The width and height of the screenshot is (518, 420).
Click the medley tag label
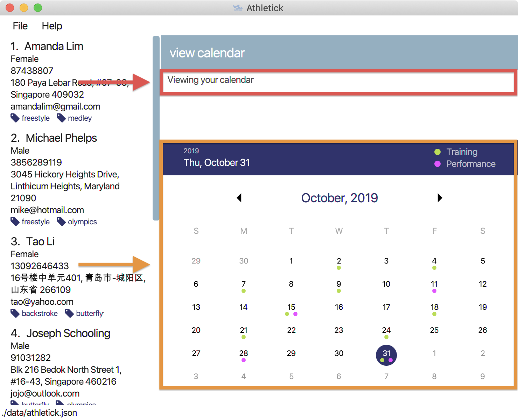tap(80, 118)
